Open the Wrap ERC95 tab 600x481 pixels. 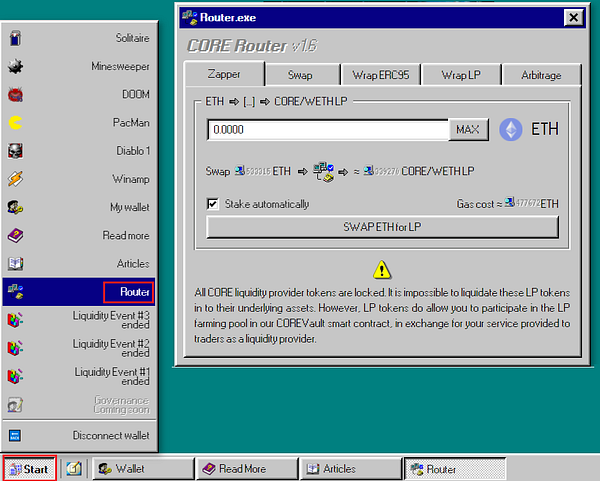pyautogui.click(x=381, y=75)
